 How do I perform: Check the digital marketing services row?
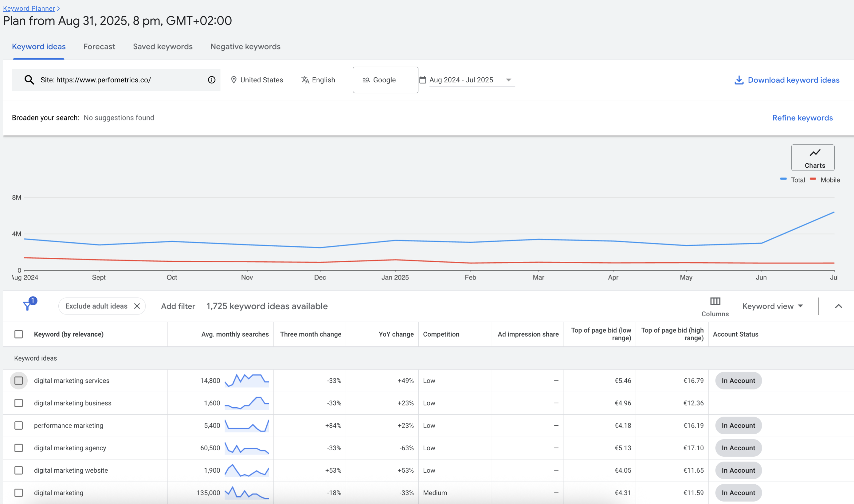tap(19, 380)
